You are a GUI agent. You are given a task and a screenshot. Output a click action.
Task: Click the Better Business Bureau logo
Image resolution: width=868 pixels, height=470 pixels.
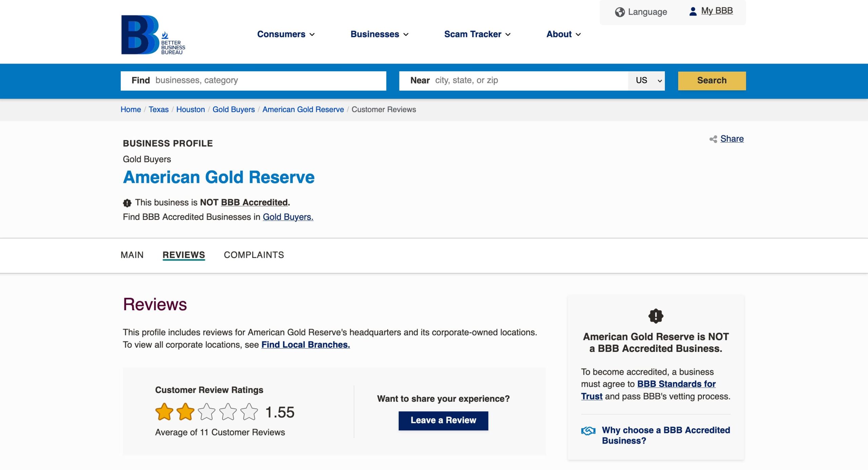pos(153,35)
